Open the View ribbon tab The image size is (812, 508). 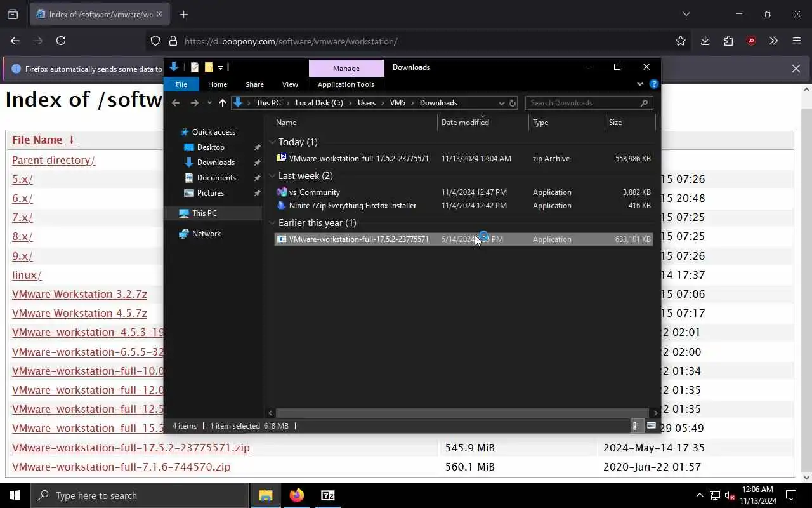(x=290, y=84)
